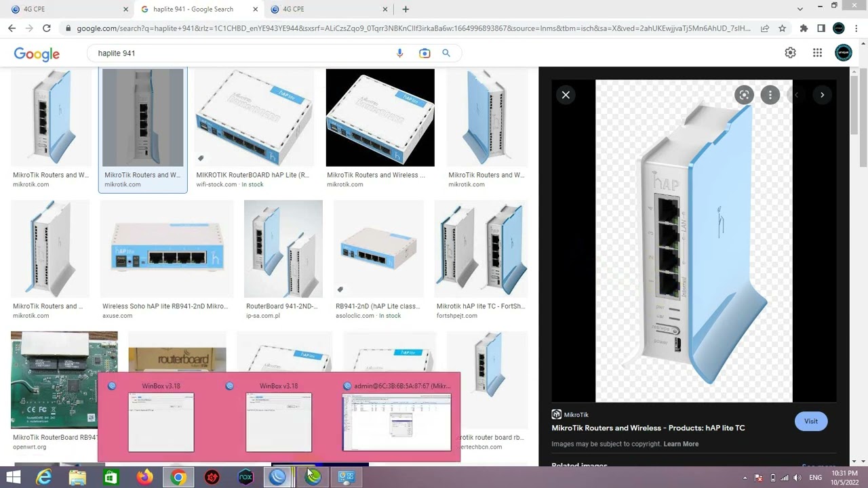This screenshot has height=488, width=868.
Task: Open Google quick settings gear
Action: (790, 53)
